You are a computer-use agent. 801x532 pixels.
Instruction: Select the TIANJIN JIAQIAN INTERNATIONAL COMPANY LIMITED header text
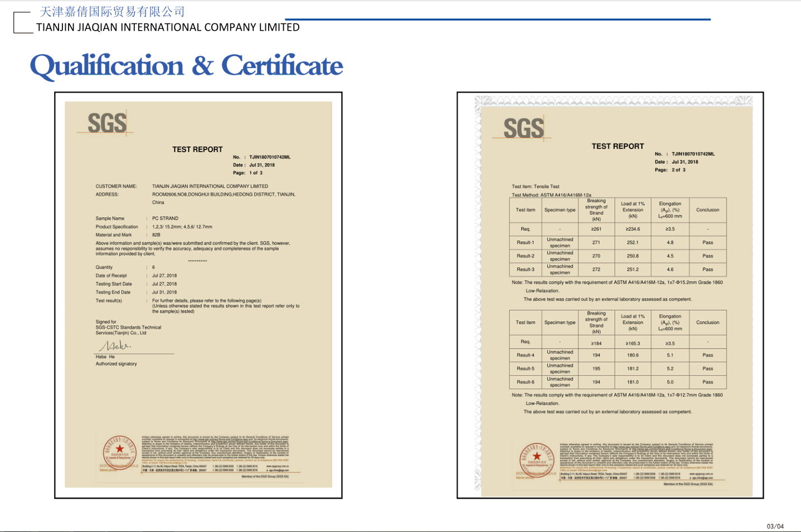[168, 27]
